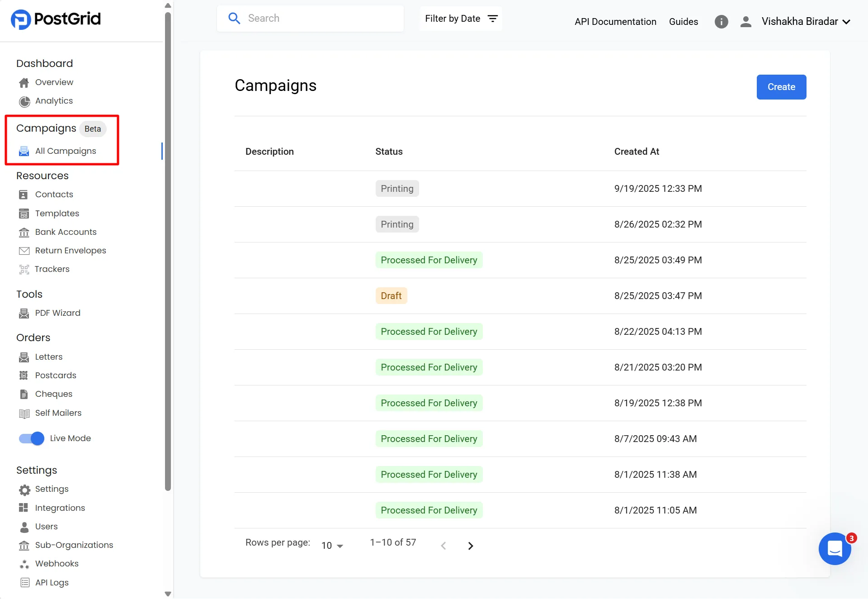The height and width of the screenshot is (599, 868).
Task: Click the info icon in the top bar
Action: (721, 21)
